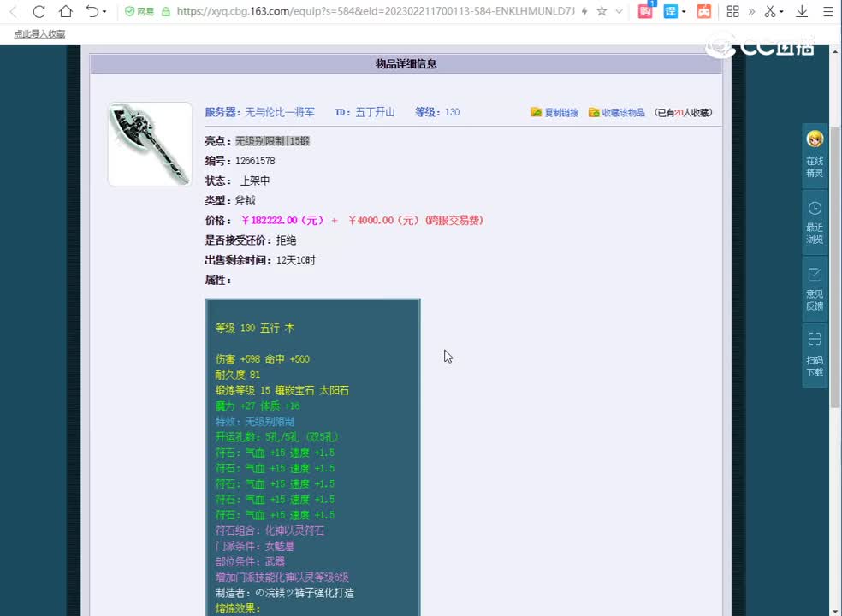Expand the address bar dropdown chevron
The width and height of the screenshot is (842, 616).
coord(620,11)
